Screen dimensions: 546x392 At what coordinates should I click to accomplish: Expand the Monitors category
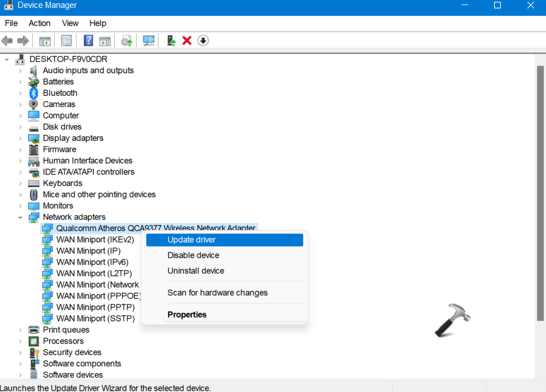coord(20,206)
